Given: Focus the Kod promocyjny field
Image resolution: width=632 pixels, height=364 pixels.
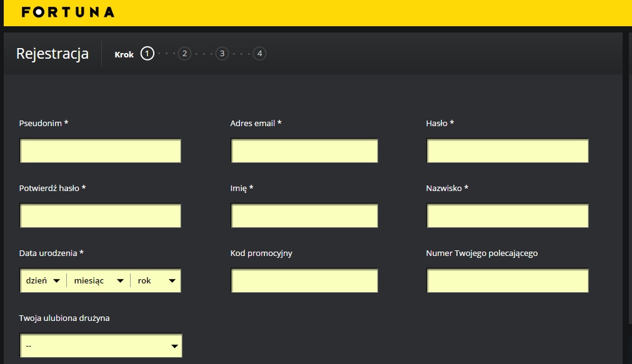Looking at the screenshot, I should [x=304, y=281].
